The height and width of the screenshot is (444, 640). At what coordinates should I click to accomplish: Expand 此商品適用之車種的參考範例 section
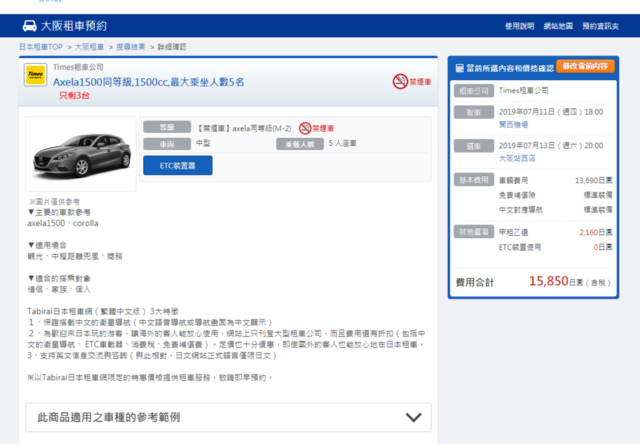(x=228, y=417)
